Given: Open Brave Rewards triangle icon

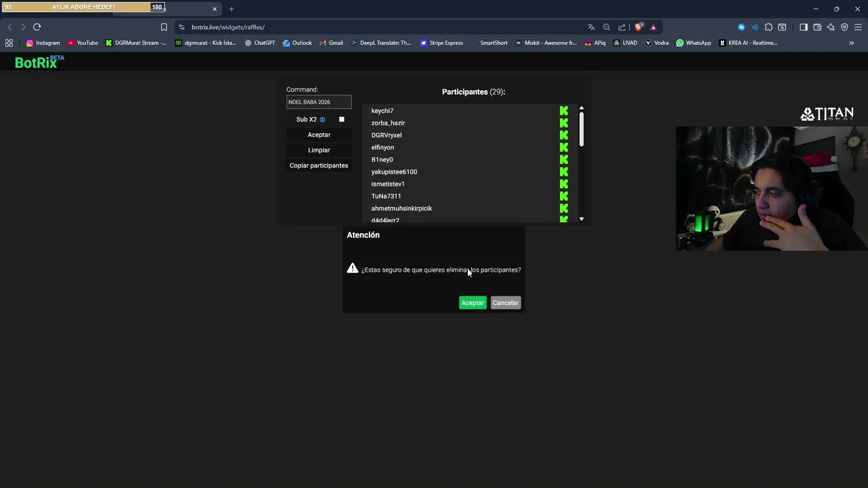Looking at the screenshot, I should [653, 27].
